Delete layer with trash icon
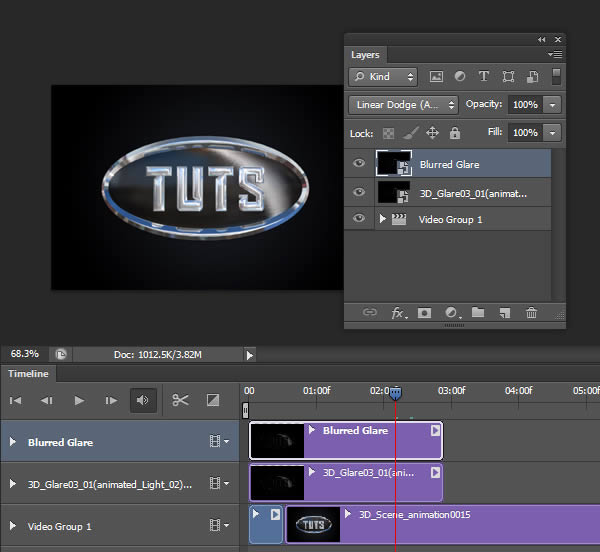The height and width of the screenshot is (552, 600). coord(531,313)
